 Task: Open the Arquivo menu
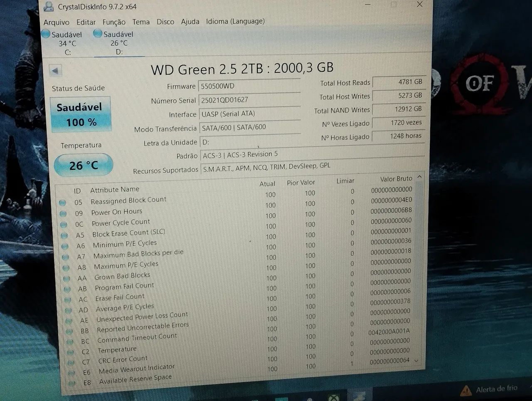[x=57, y=22]
